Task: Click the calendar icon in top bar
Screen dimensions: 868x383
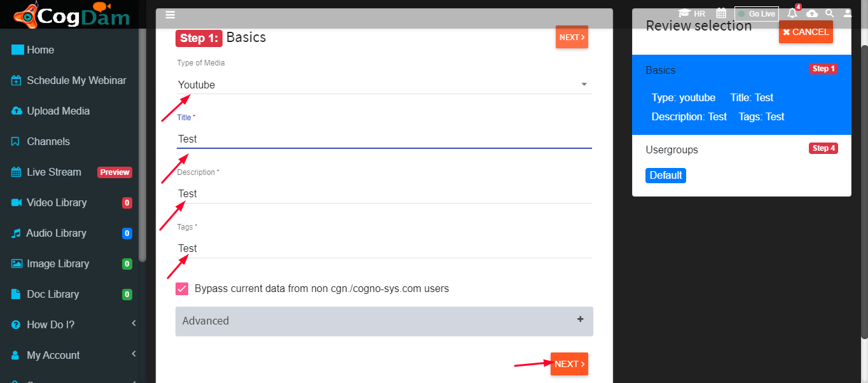Action: (721, 13)
